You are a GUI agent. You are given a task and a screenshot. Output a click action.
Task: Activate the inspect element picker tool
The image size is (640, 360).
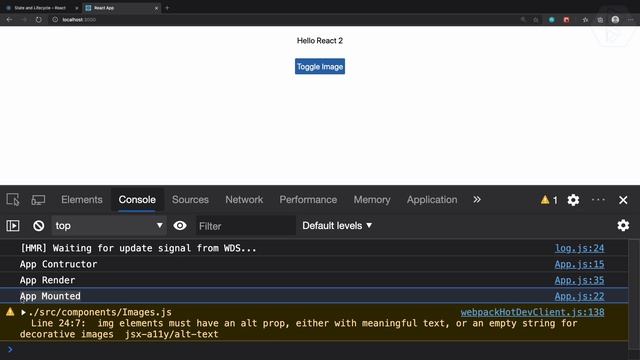pos(13,200)
